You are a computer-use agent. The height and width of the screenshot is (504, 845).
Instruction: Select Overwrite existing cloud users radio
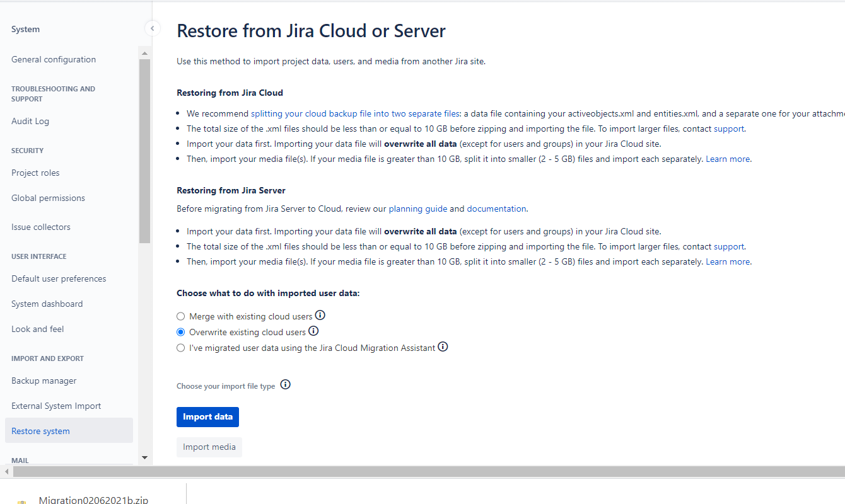(181, 332)
